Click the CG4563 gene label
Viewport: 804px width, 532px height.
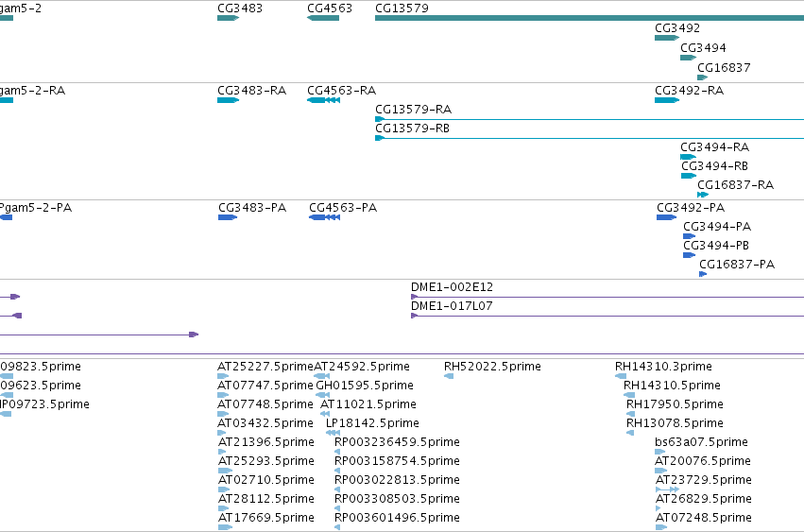click(330, 9)
